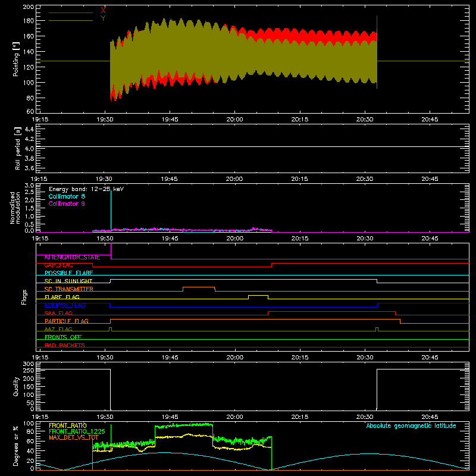
Task: Click the 4.0 value on roll period axis
Action: [29, 148]
